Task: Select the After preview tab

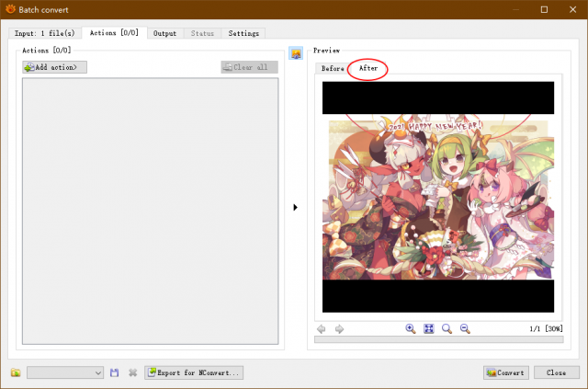Action: pos(368,68)
